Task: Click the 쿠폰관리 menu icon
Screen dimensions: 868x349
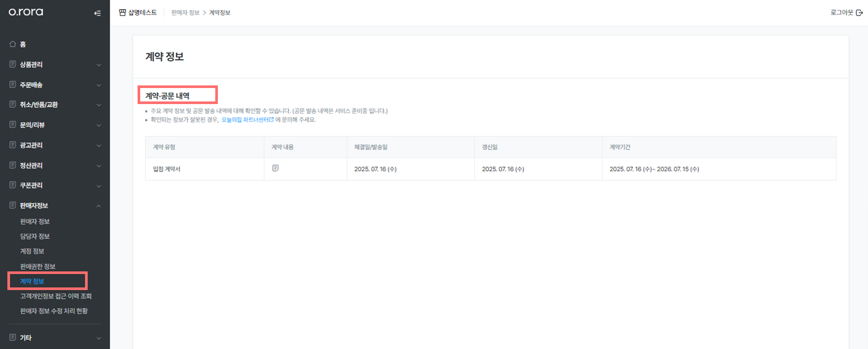Action: [x=13, y=185]
